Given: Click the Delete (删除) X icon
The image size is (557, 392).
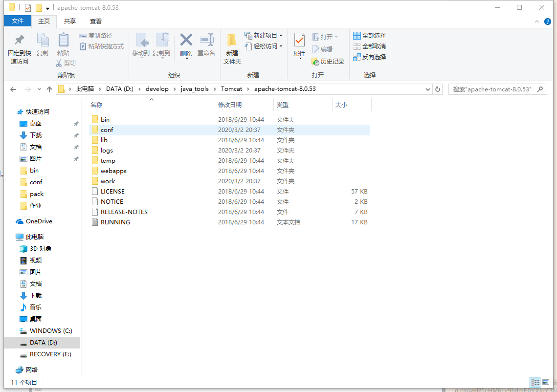Looking at the screenshot, I should pos(186,40).
